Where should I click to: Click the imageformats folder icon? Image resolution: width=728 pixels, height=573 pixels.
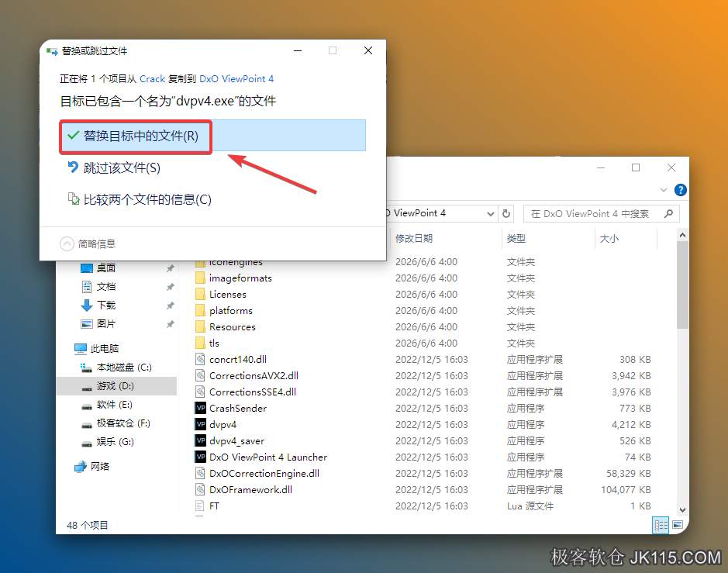click(x=200, y=278)
